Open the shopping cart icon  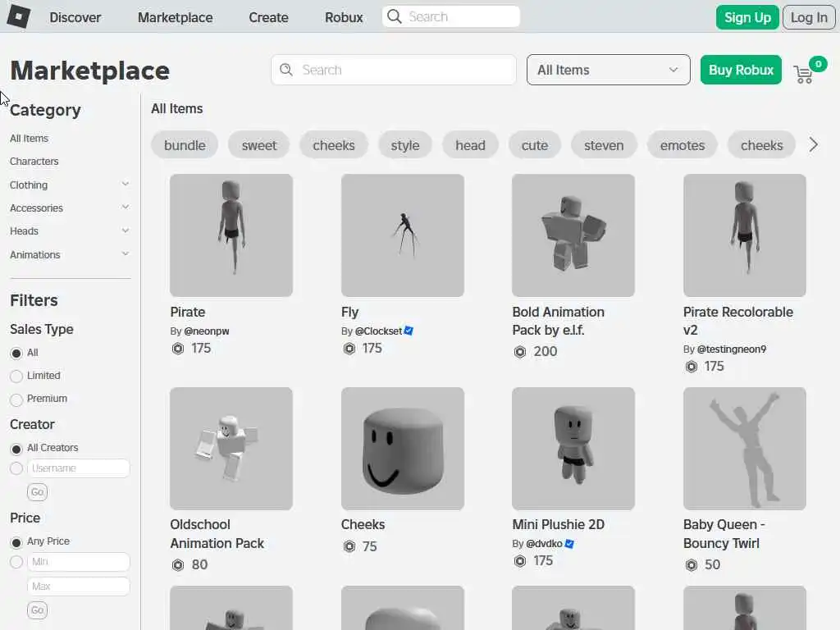804,75
